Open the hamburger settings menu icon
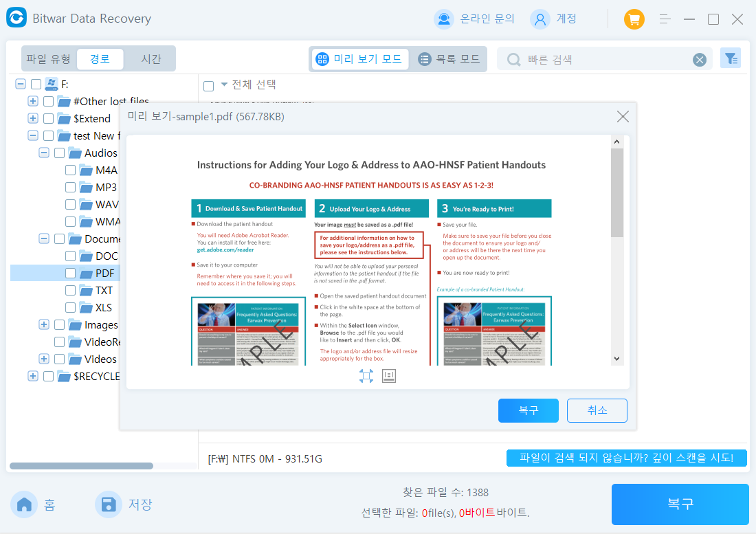 tap(665, 19)
